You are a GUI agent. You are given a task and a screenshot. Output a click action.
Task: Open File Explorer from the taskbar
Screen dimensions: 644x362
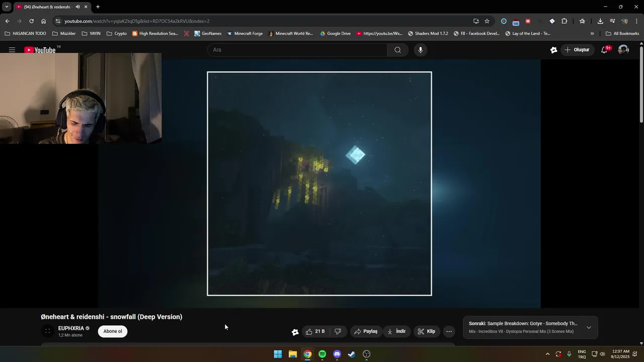292,354
